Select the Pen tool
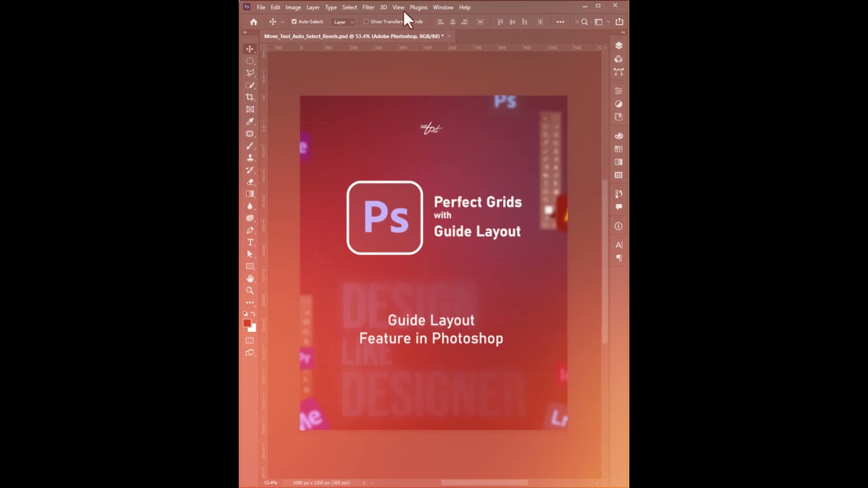868x488 pixels. 250,230
